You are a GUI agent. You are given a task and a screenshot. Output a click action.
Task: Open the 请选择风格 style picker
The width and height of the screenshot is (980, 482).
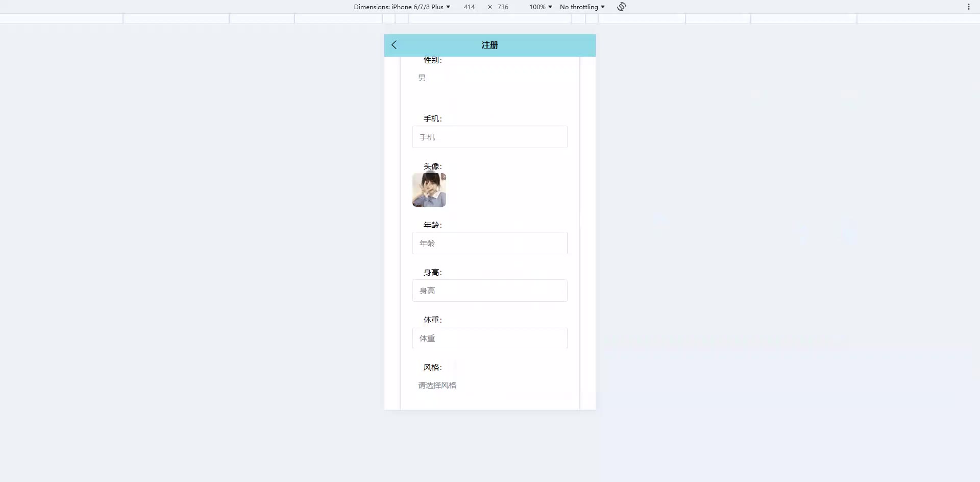point(490,385)
